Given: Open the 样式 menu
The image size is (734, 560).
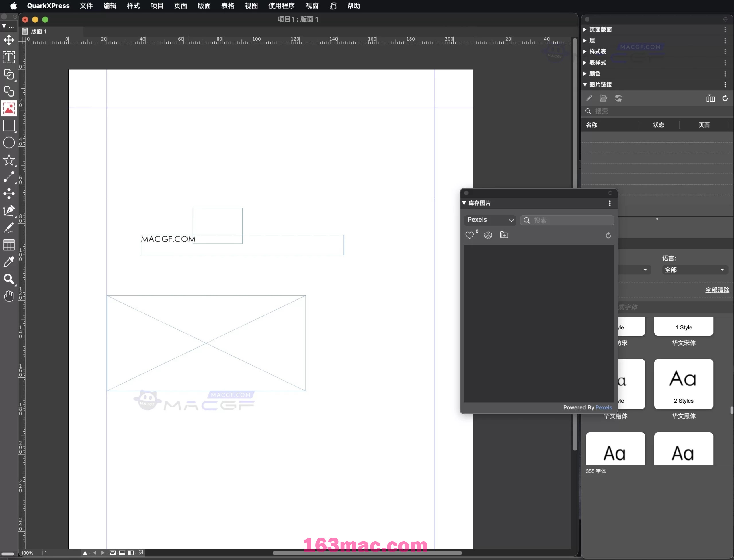Looking at the screenshot, I should 133,6.
